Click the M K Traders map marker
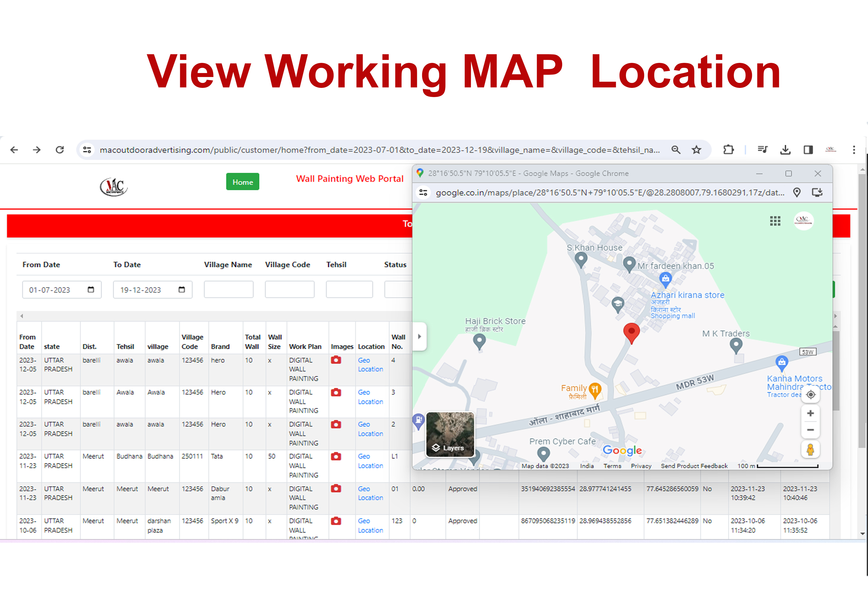Image resolution: width=868 pixels, height=614 pixels. click(x=736, y=345)
